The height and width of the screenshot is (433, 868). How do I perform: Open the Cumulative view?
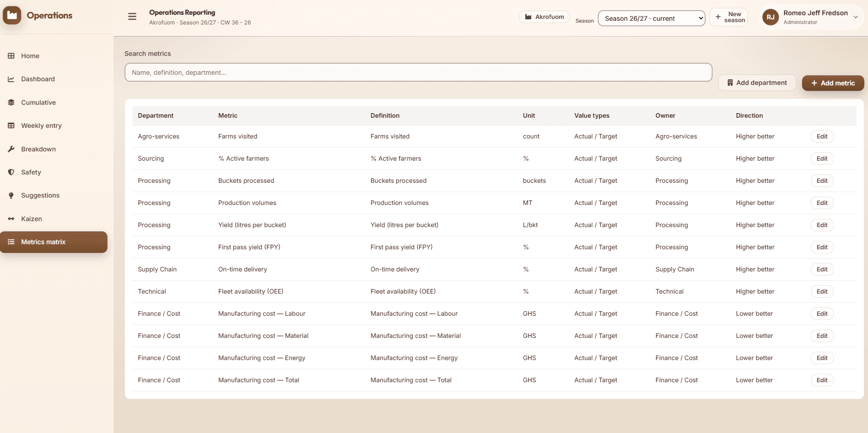click(54, 102)
